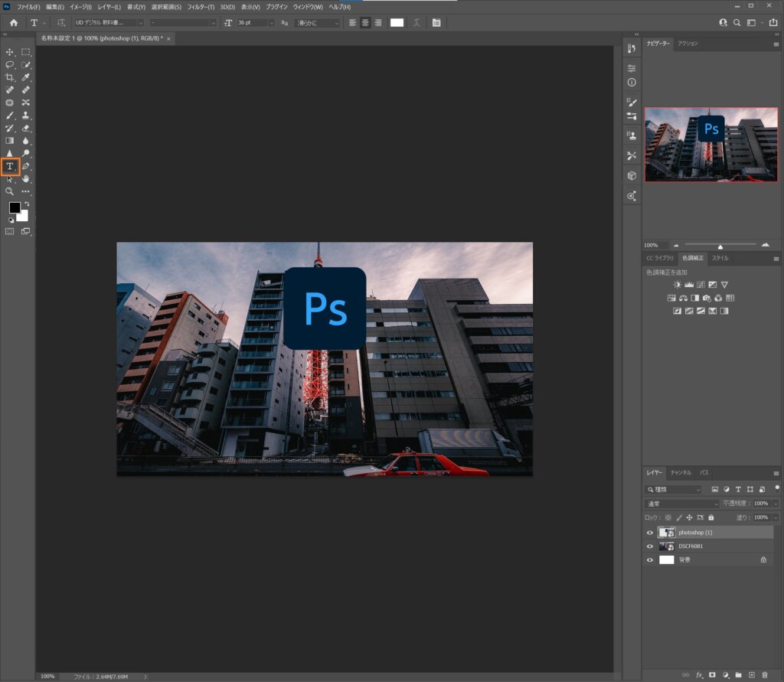Image resolution: width=784 pixels, height=682 pixels.
Task: Switch to the チャンネル tab
Action: (681, 472)
